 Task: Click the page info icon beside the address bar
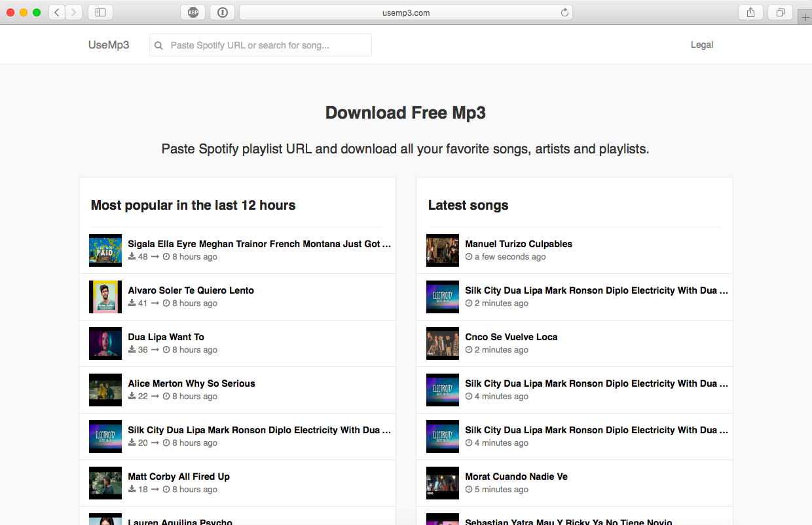(x=222, y=12)
